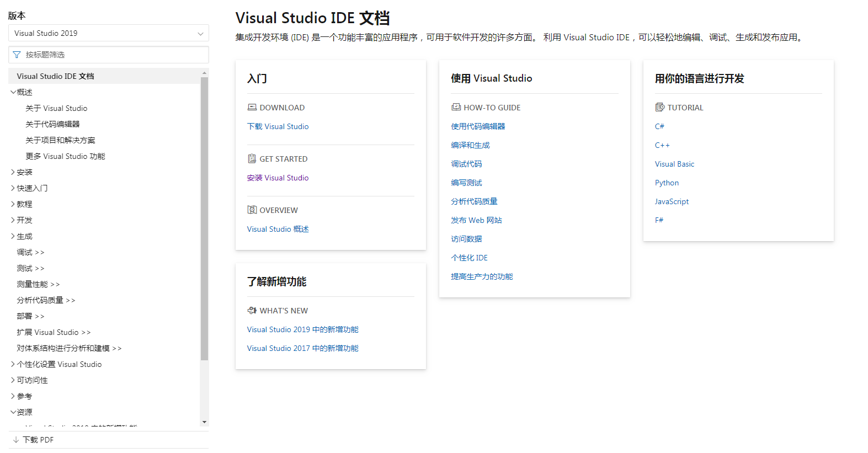
Task: Open 部署 >> in sidebar
Action: [30, 316]
